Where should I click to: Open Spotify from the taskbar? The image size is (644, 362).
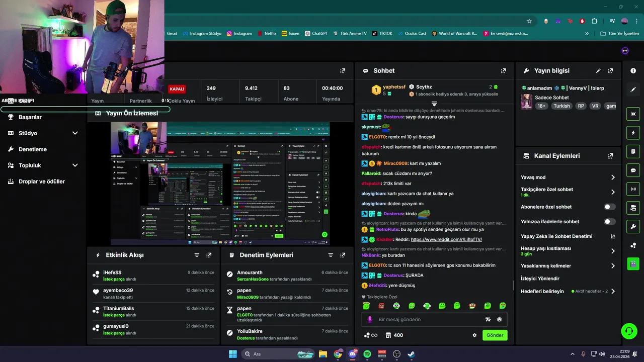367,354
